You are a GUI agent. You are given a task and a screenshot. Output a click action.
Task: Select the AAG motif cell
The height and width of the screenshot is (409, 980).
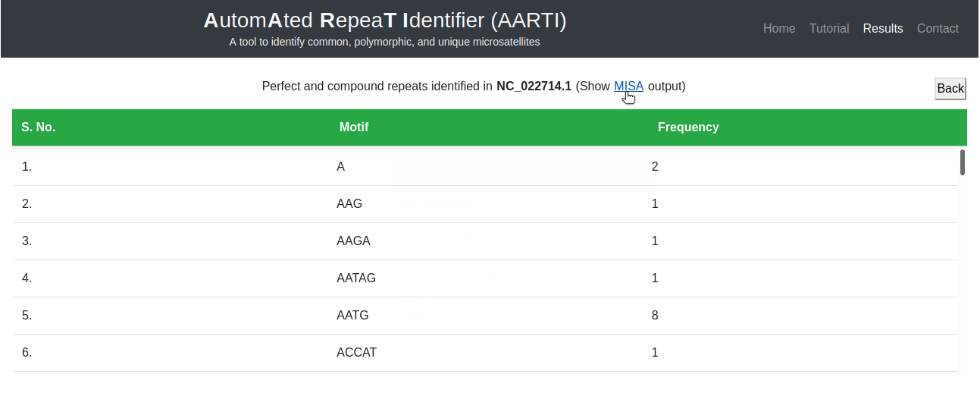[x=349, y=204]
